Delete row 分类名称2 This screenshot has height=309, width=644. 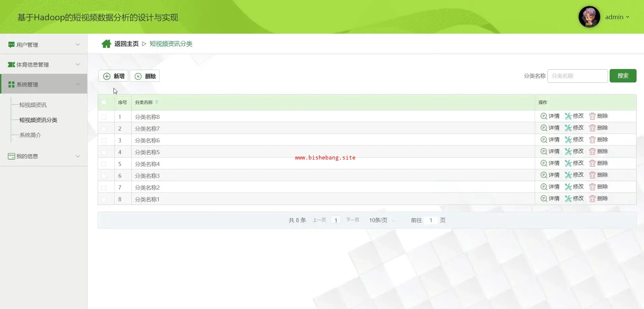tap(599, 187)
